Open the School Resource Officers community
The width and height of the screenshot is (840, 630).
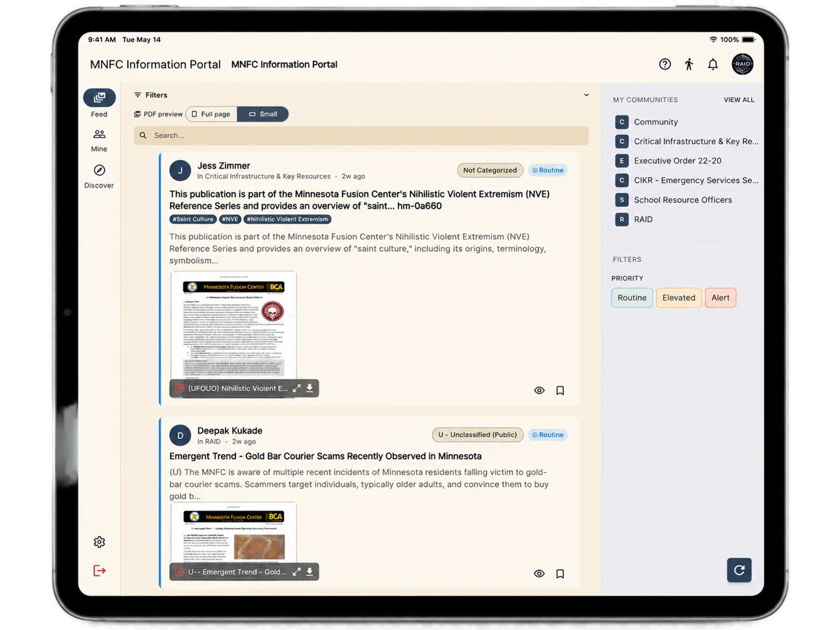pyautogui.click(x=683, y=200)
